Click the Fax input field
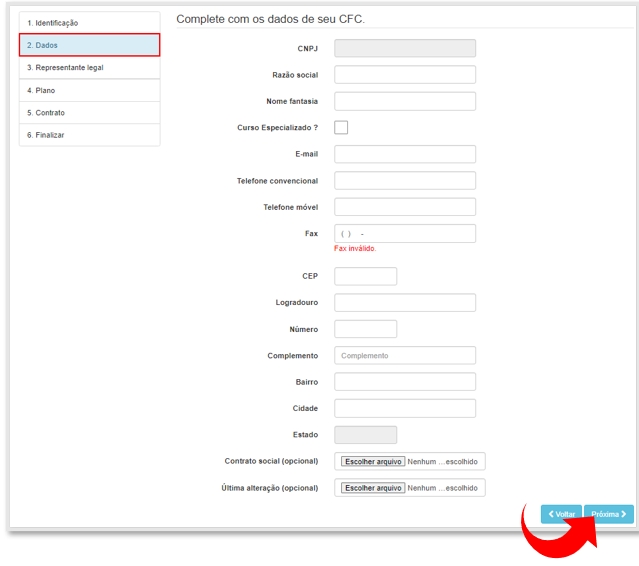 tap(404, 233)
